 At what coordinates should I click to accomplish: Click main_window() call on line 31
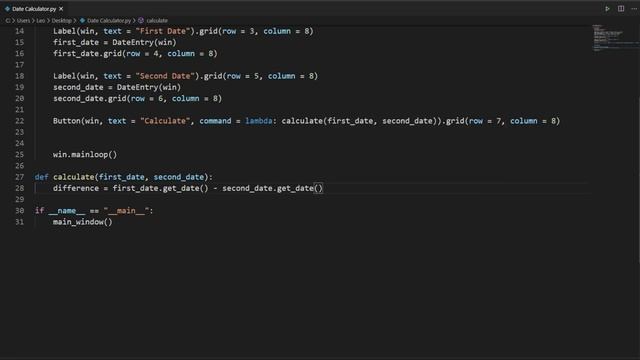tap(82, 222)
